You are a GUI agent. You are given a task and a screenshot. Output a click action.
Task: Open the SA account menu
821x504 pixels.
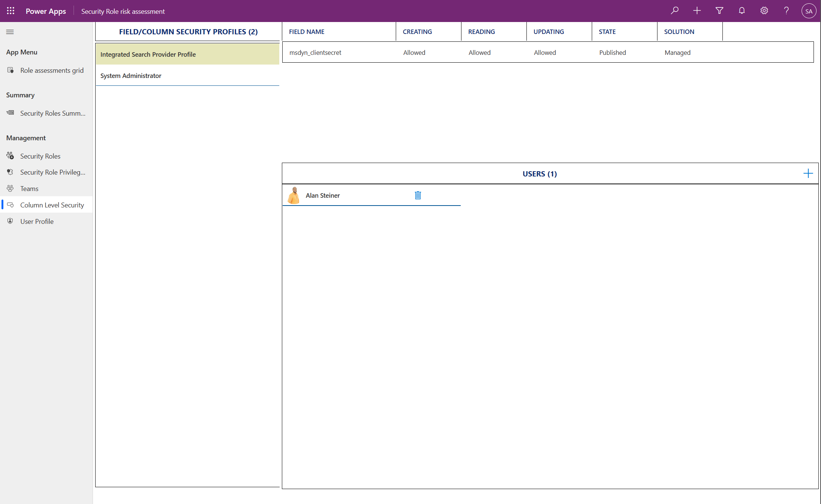tap(808, 10)
